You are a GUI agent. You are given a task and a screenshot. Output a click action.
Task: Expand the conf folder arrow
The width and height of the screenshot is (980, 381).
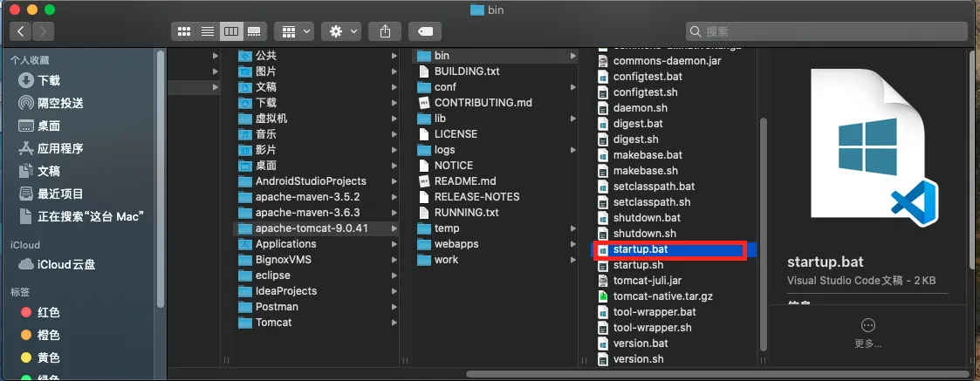(573, 87)
